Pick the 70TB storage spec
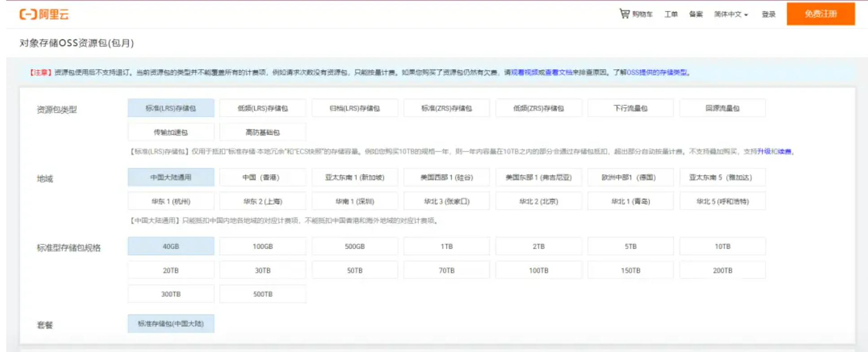 pos(447,270)
